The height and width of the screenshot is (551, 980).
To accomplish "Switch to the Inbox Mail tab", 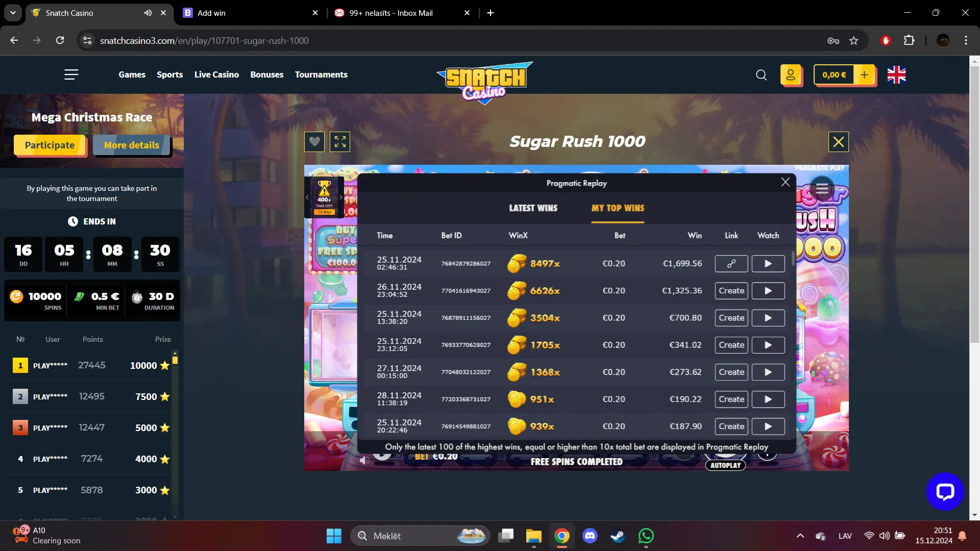I will click(402, 13).
